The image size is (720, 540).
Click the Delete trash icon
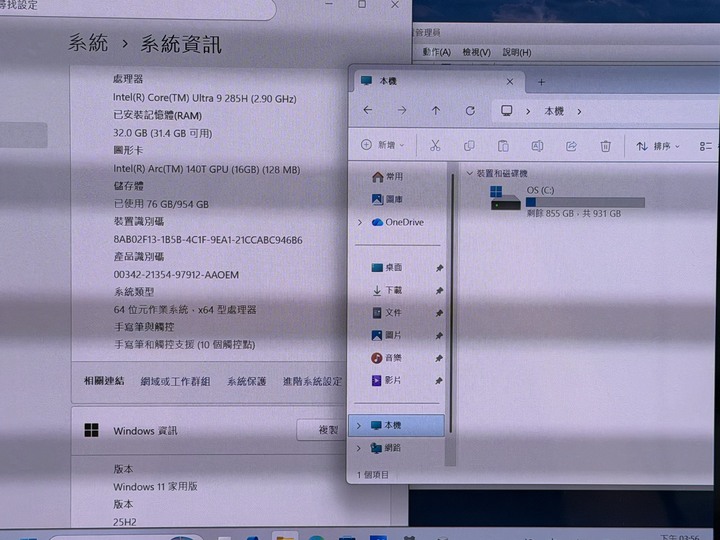(605, 146)
